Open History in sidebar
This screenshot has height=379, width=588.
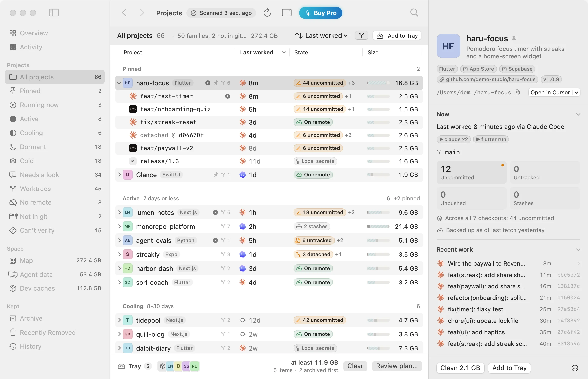coord(55,346)
